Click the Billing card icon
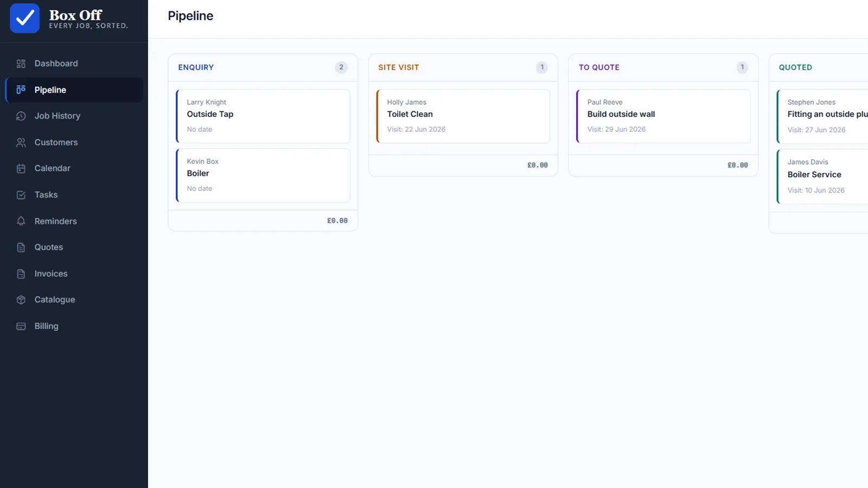The height and width of the screenshot is (488, 868). click(x=21, y=326)
